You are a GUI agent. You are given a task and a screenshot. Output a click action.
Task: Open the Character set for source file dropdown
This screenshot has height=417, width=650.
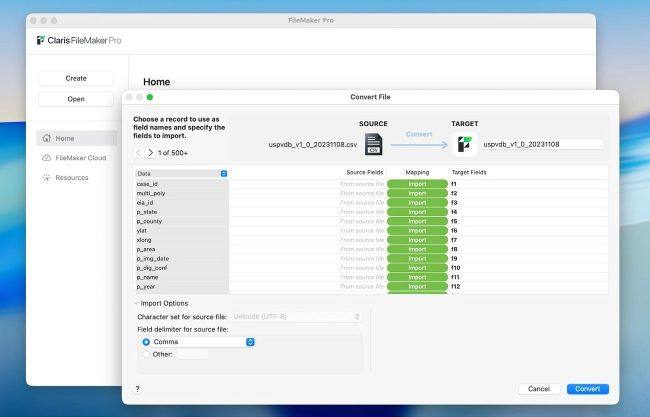[x=296, y=317]
